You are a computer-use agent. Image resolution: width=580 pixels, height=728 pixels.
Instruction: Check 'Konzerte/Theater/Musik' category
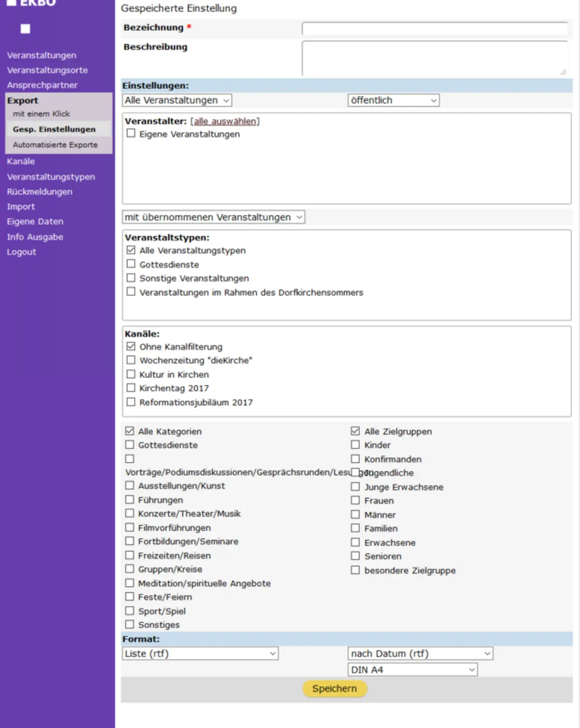click(x=130, y=513)
